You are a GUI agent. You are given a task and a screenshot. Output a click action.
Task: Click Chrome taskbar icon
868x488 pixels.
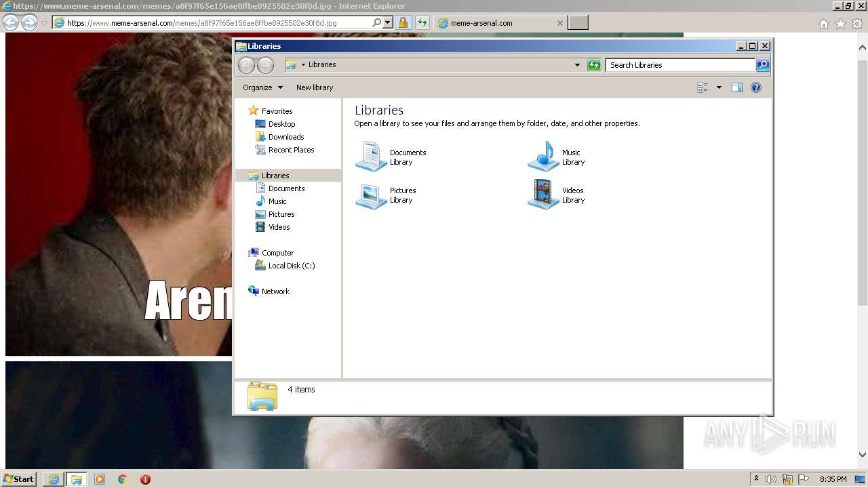pos(123,479)
